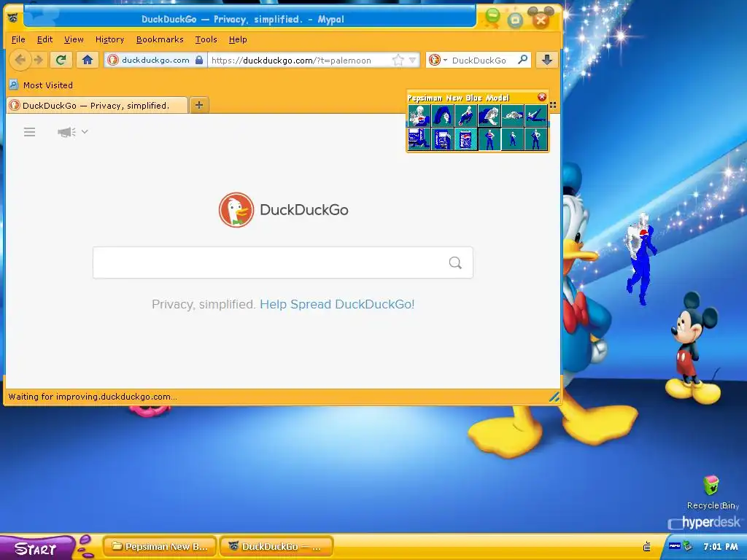Select last Pepsiman standing pose thumbnail
This screenshot has width=747, height=560.
click(x=536, y=139)
